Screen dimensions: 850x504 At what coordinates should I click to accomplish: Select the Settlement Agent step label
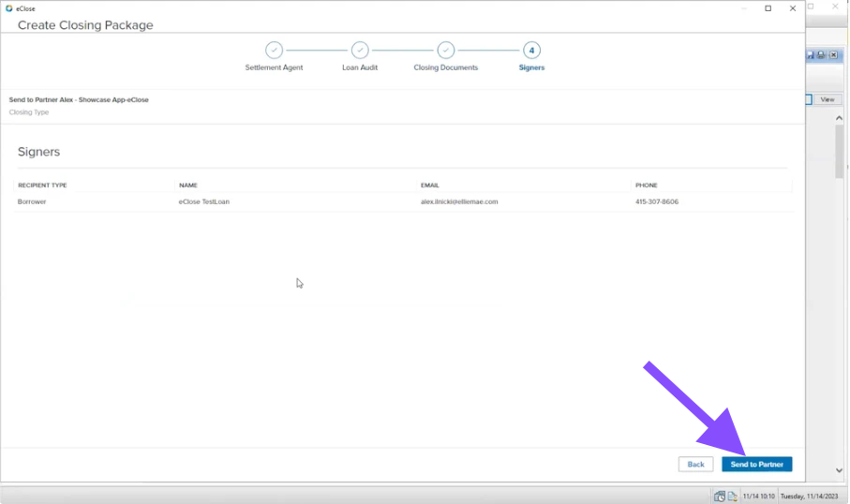(x=274, y=67)
